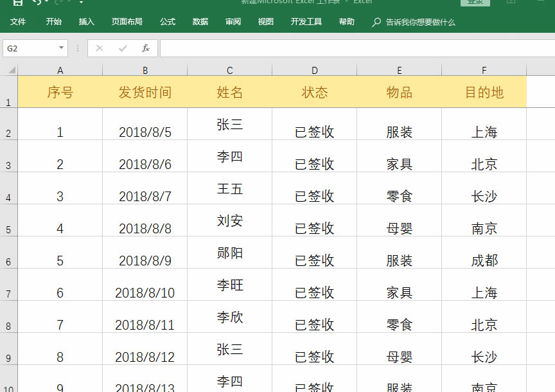Image resolution: width=555 pixels, height=392 pixels.
Task: Switch to the 插入 ribbon tab
Action: [87, 22]
